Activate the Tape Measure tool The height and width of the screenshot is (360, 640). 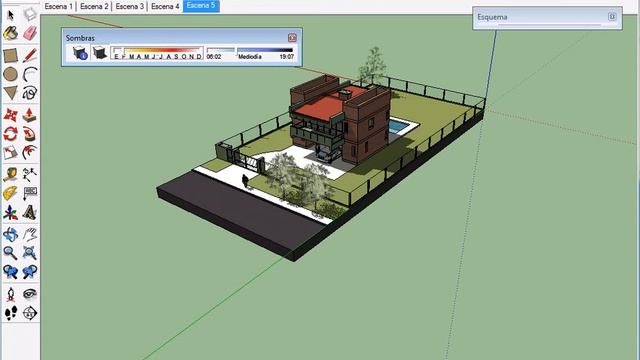click(11, 175)
